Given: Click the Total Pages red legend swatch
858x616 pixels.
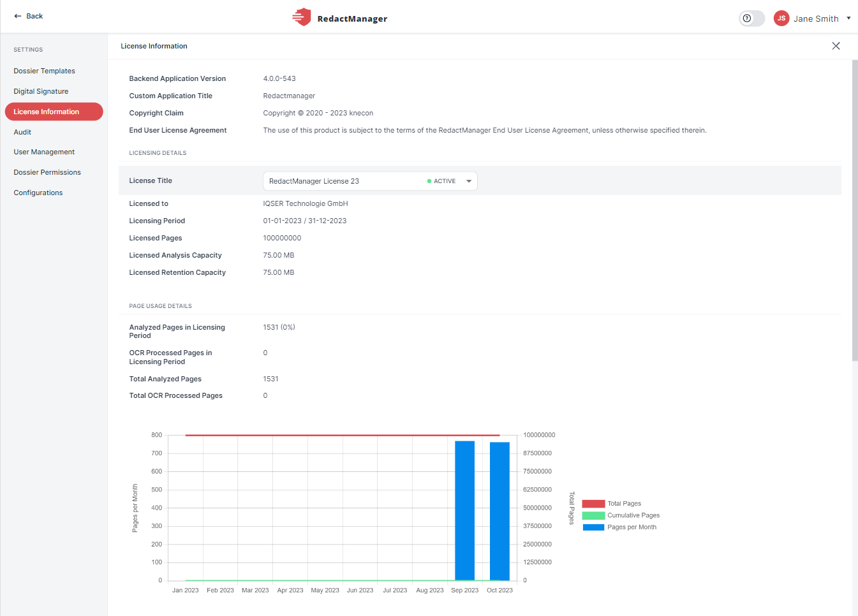Looking at the screenshot, I should pyautogui.click(x=593, y=504).
